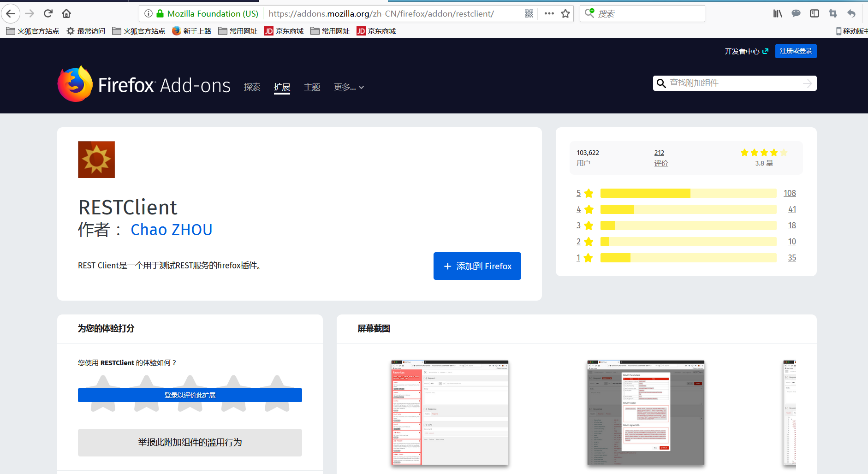Click the green padlock security icon
This screenshot has width=868, height=474.
[x=160, y=13]
